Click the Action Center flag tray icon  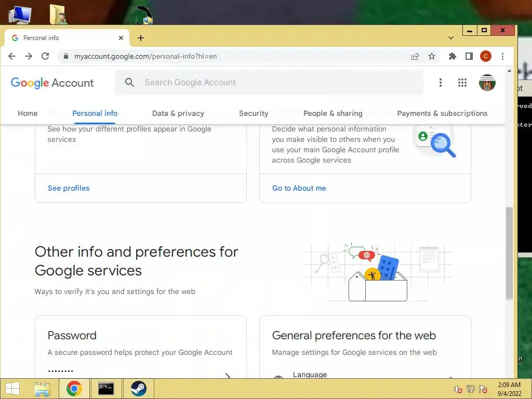[x=483, y=389]
